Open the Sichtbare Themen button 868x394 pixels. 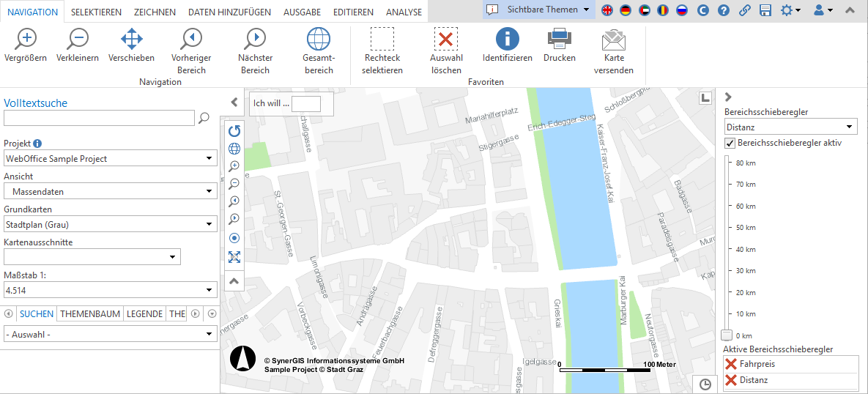[x=539, y=10]
